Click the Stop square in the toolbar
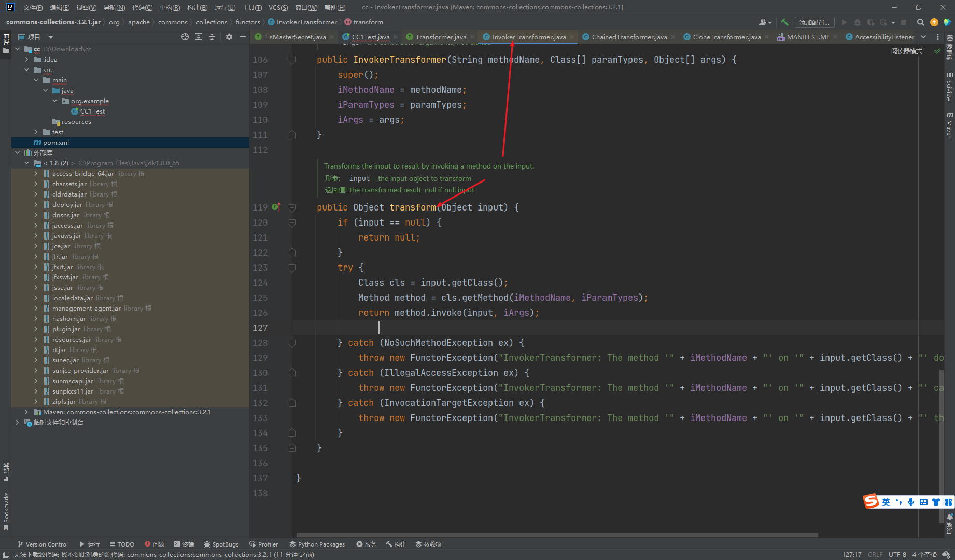 pyautogui.click(x=904, y=22)
